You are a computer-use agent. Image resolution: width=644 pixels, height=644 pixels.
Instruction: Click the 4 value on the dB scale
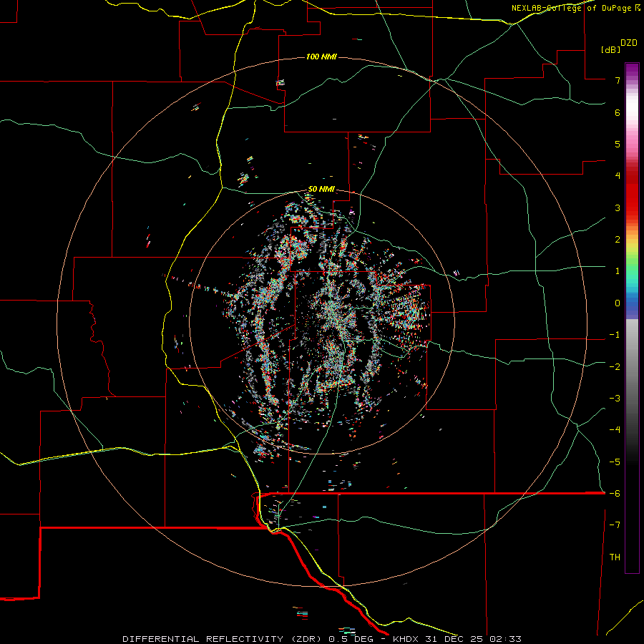pyautogui.click(x=618, y=176)
